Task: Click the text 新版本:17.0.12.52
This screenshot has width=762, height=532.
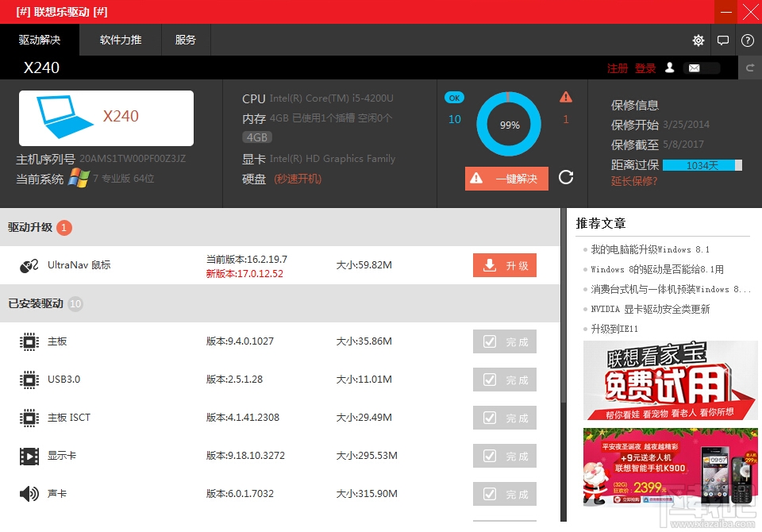Action: 244,274
